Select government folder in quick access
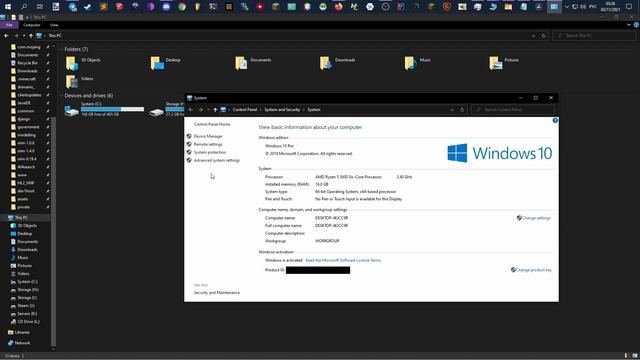This screenshot has height=360, width=640. tap(28, 127)
